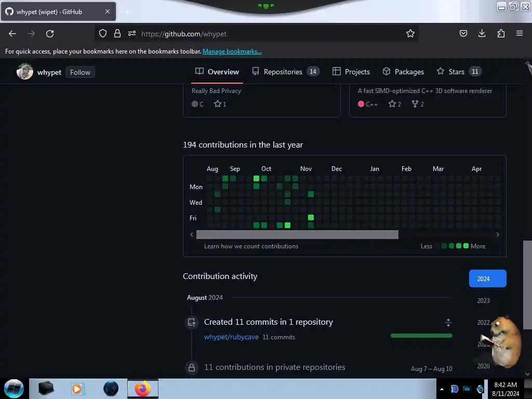
Task: Open tracking protection shield icon
Action: 103,33
